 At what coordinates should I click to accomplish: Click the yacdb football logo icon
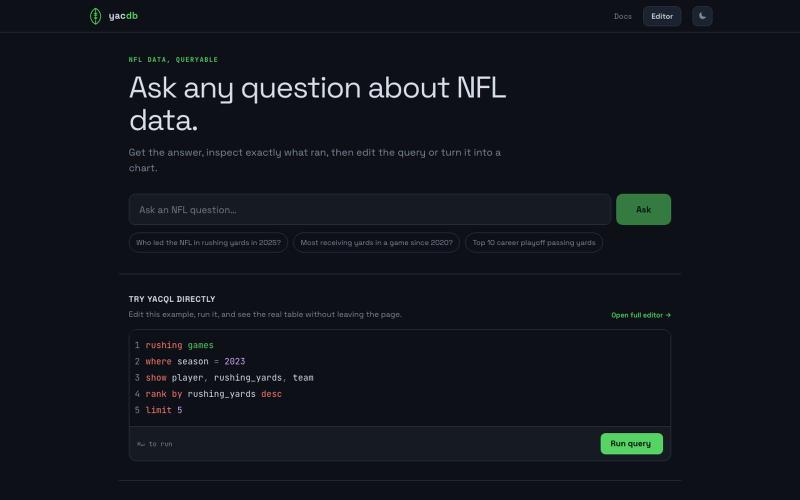coord(95,16)
